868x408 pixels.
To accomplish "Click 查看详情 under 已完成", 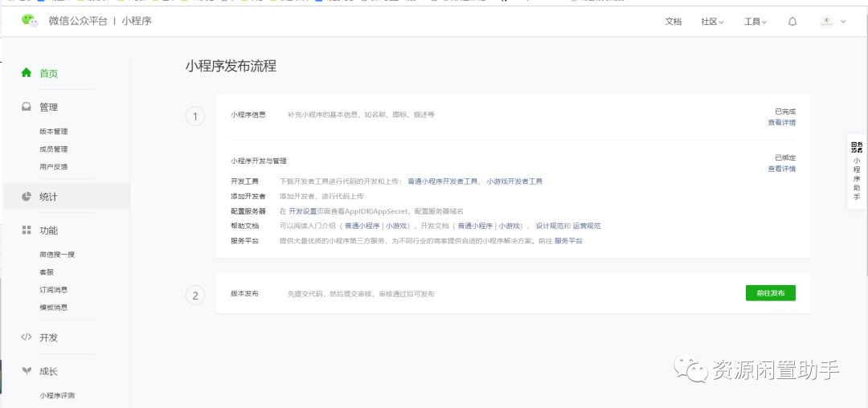I will point(782,123).
